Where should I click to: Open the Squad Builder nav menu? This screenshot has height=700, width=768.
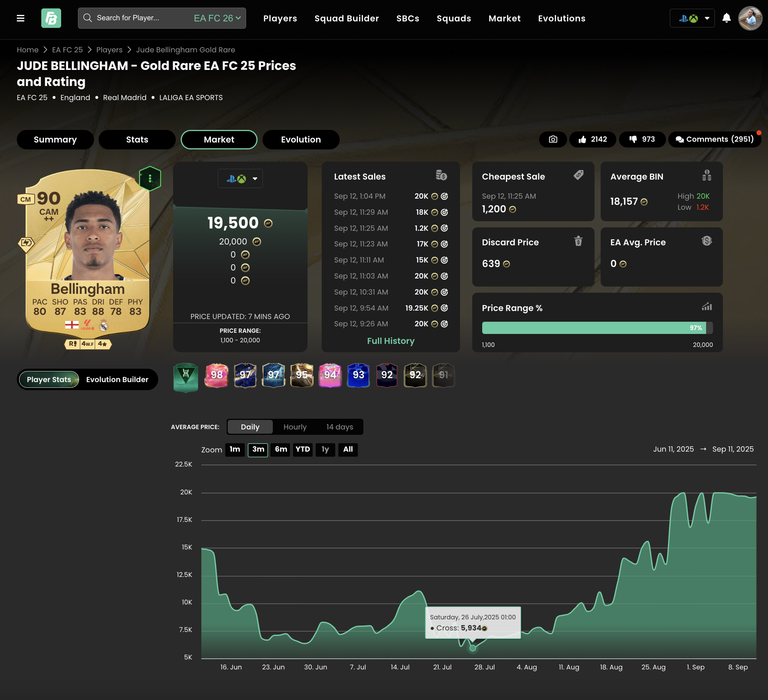pos(347,18)
